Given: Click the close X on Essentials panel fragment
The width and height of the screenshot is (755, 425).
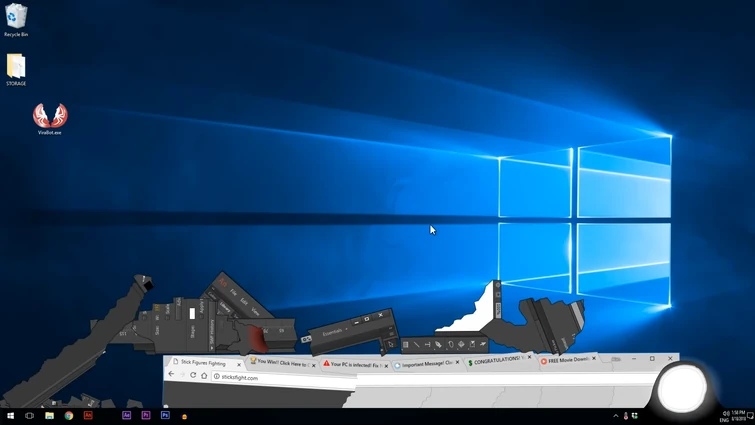Looking at the screenshot, I should pos(380,315).
